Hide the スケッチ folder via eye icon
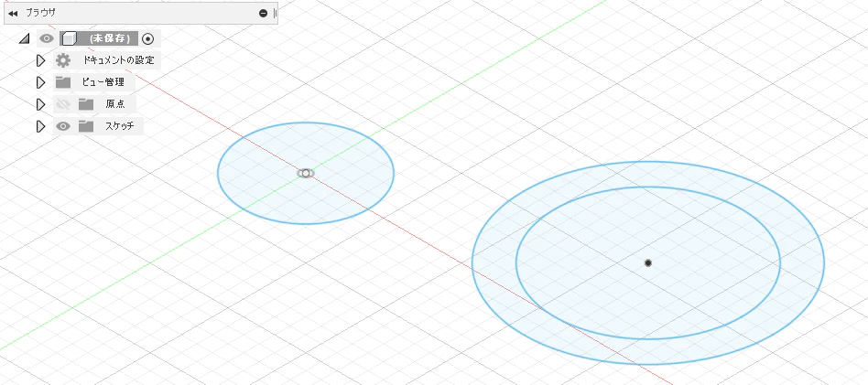 [x=63, y=126]
